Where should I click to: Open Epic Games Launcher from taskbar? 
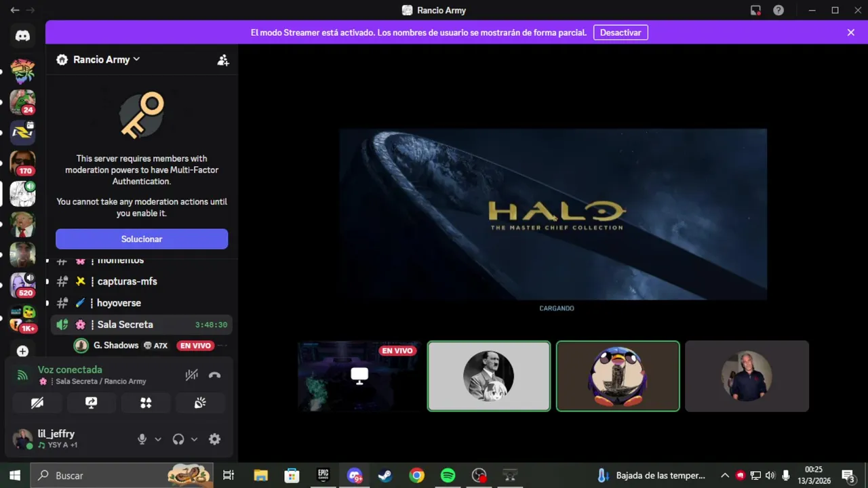[x=323, y=475]
